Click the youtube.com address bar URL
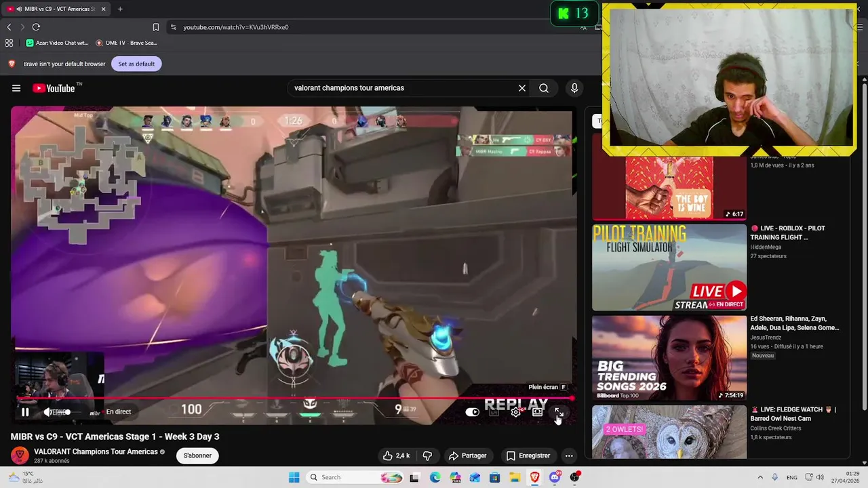The image size is (868, 488). 236,27
